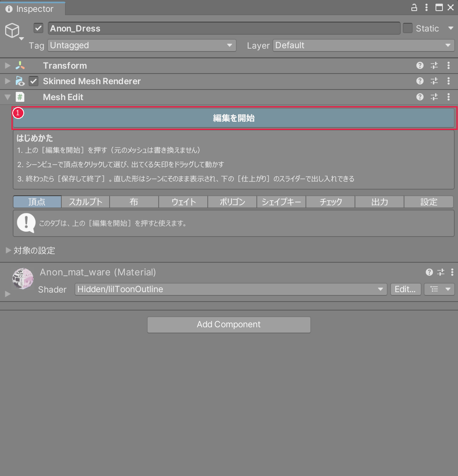458x476 pixels.
Task: Click the shader Edit... button
Action: (x=405, y=289)
